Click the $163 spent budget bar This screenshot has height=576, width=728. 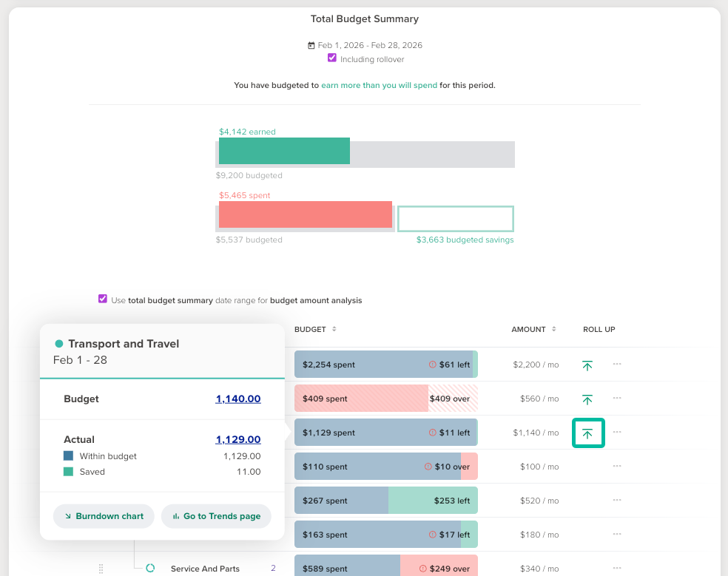point(385,535)
